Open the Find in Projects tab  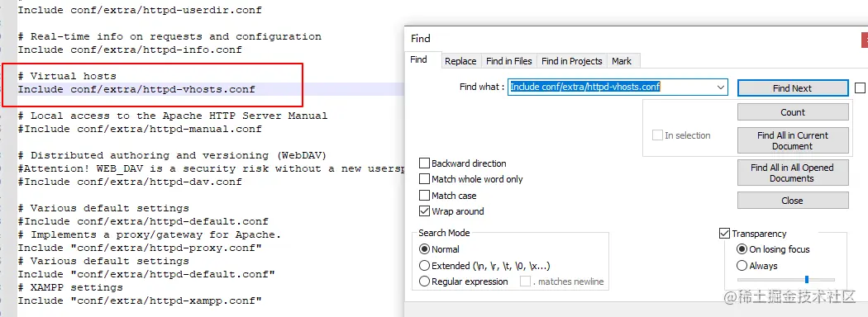click(x=571, y=61)
